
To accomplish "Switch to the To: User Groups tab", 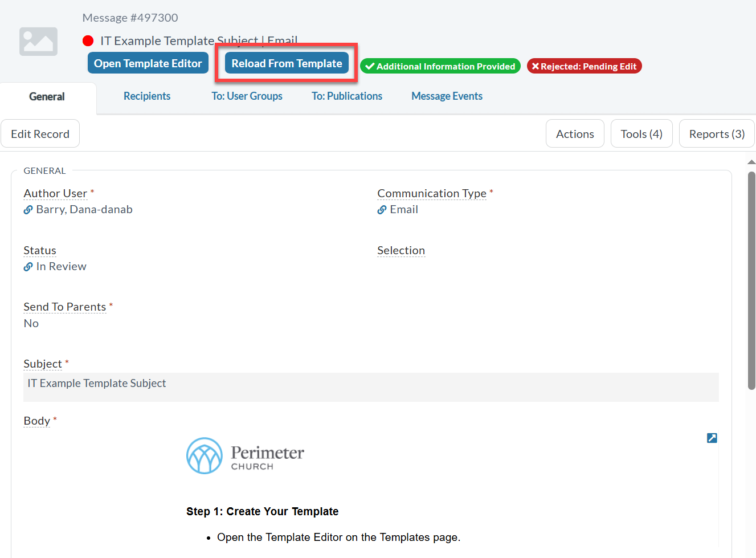I will [x=247, y=96].
